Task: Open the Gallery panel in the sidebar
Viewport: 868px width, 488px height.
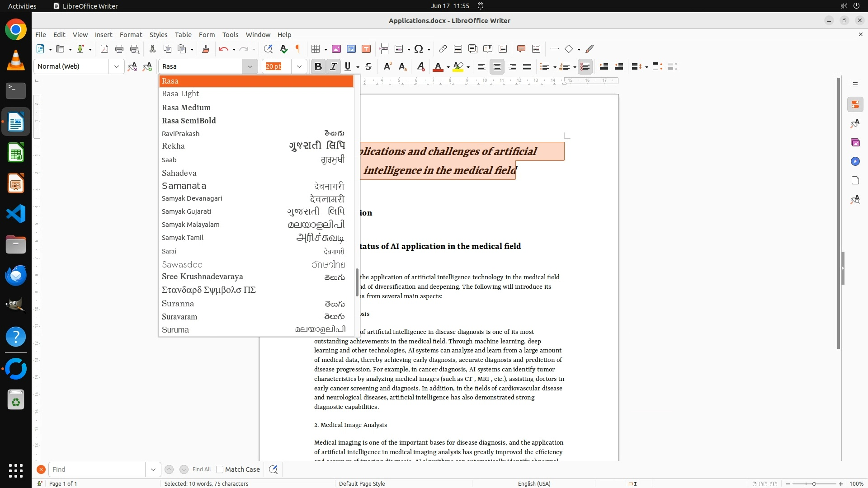Action: (x=855, y=142)
